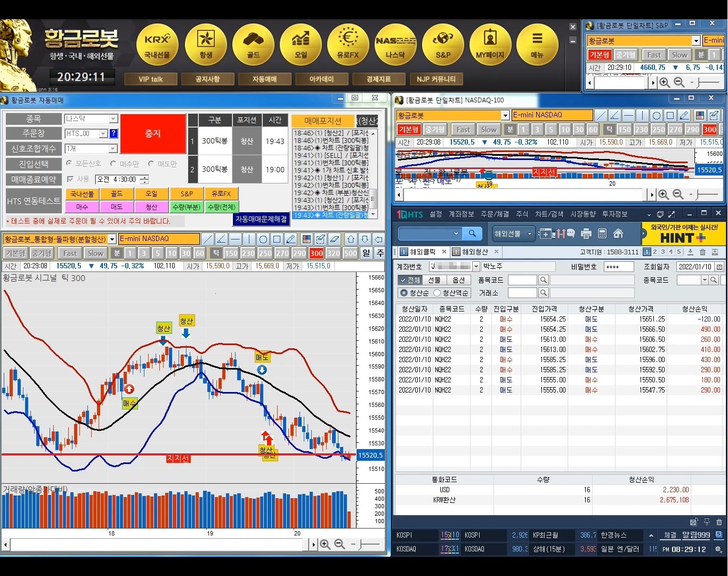The height and width of the screenshot is (576, 728).
Task: Open the 나스닥 NASDAQ round icon
Action: coord(395,45)
